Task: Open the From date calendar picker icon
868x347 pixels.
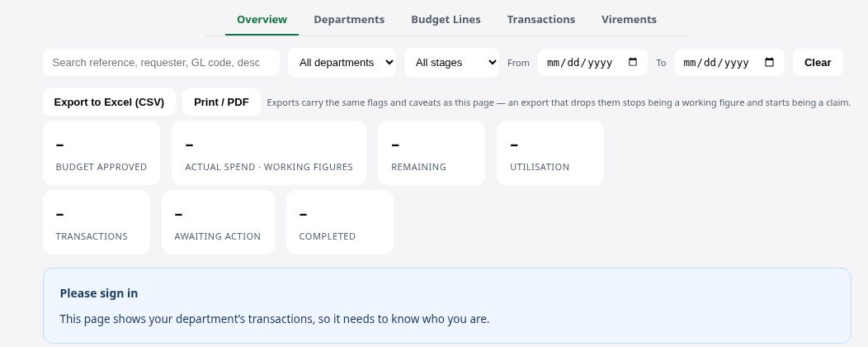Action: [633, 62]
